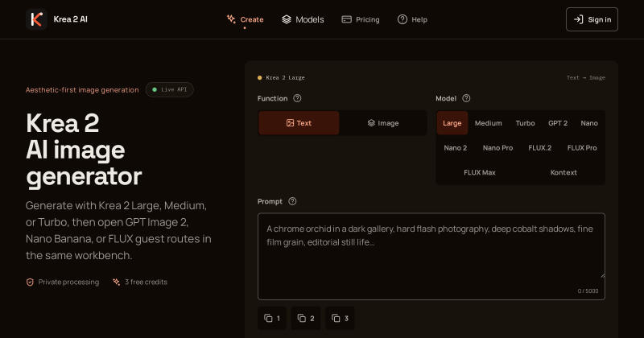Click the Sign in button
Viewport: 644px width, 338px height.
tap(592, 19)
